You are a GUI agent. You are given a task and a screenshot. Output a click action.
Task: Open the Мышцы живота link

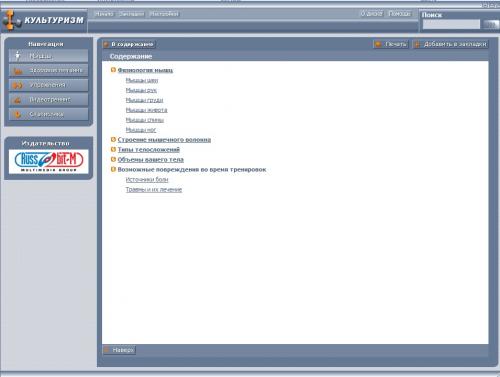pyautogui.click(x=146, y=110)
